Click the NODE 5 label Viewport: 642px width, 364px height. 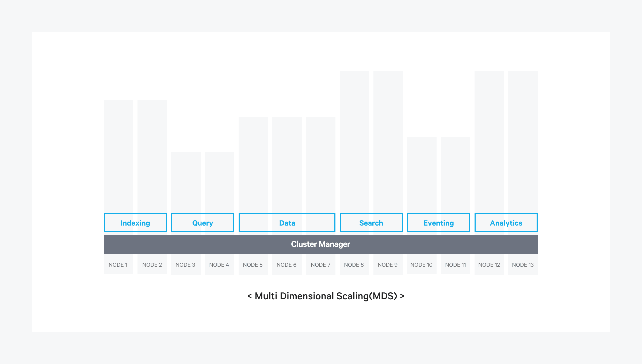[253, 265]
